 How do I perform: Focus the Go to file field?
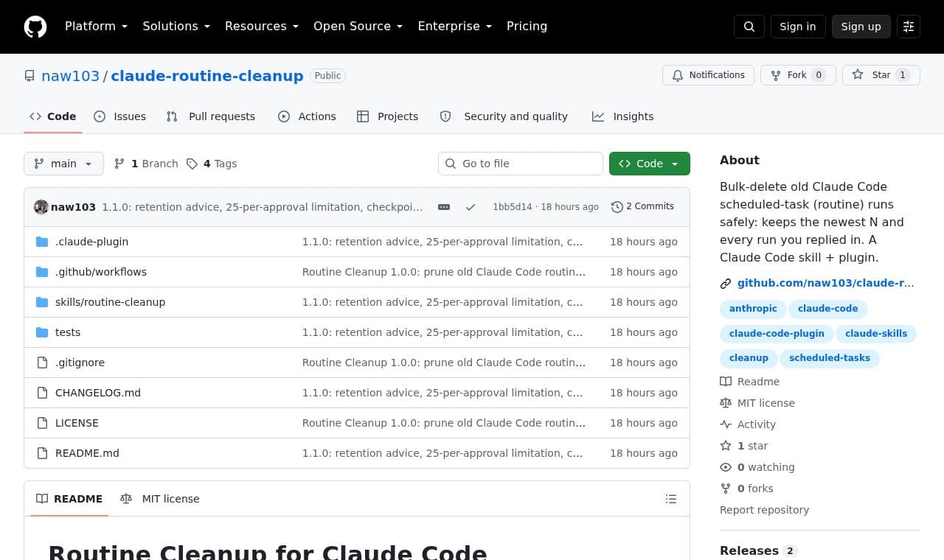[x=521, y=164]
